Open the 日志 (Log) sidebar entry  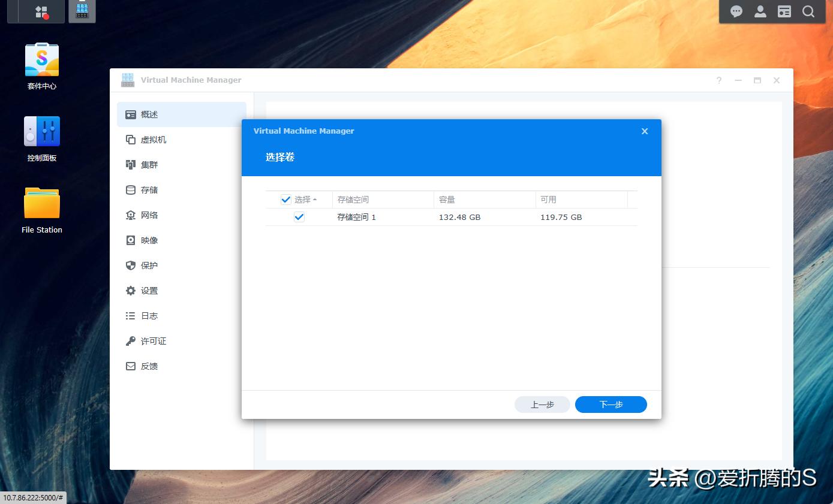(149, 315)
